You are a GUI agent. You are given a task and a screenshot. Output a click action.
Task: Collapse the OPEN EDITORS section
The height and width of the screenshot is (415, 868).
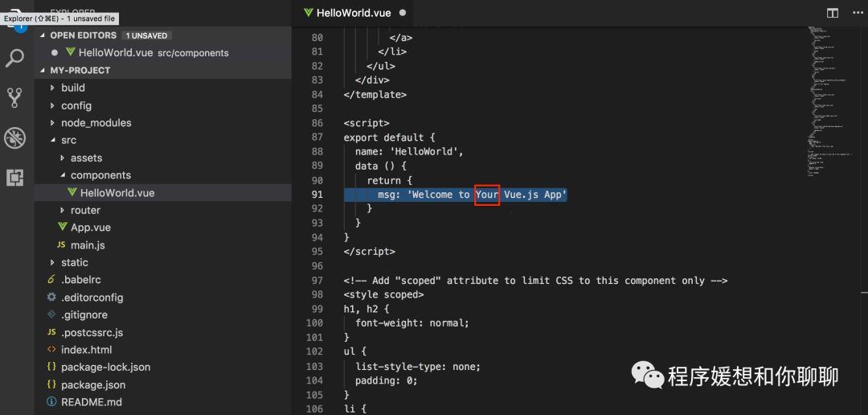(43, 35)
